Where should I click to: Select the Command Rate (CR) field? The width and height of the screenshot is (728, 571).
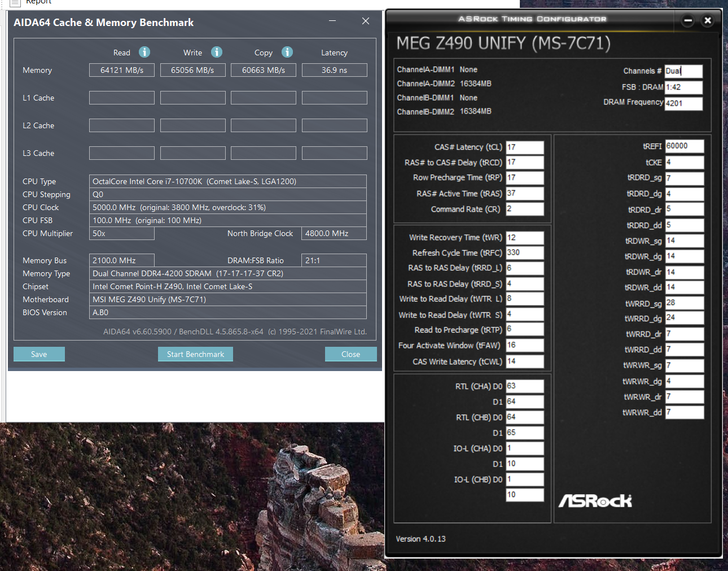(525, 209)
